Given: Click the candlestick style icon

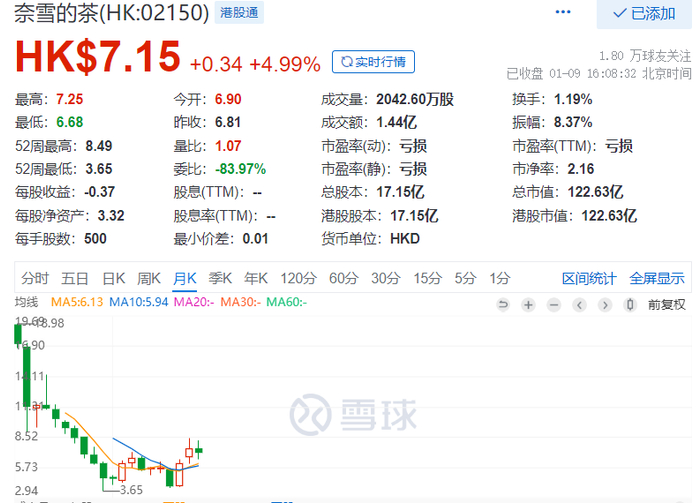Looking at the screenshot, I should click(630, 305).
